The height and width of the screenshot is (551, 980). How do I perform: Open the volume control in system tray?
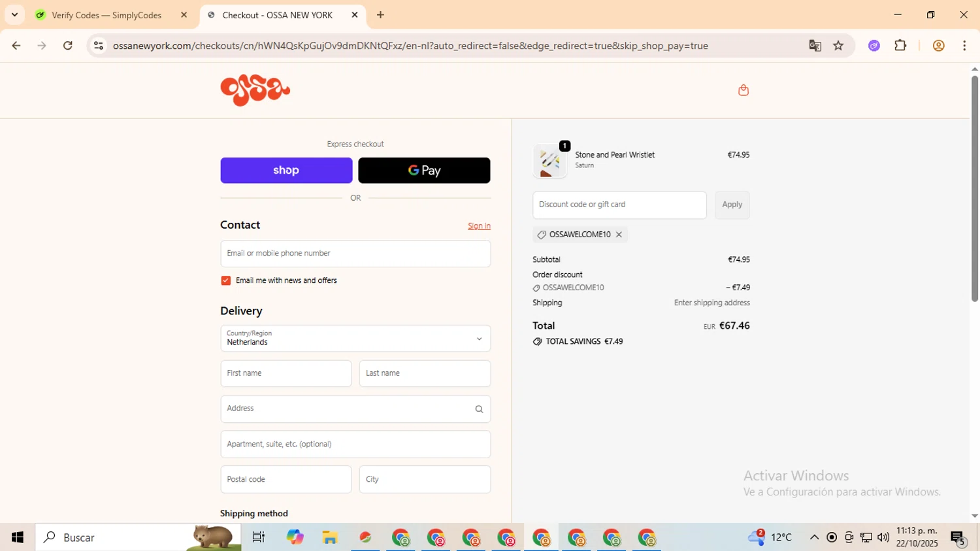(883, 537)
